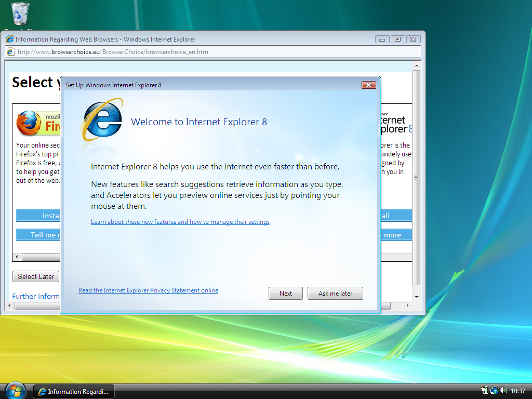This screenshot has height=399, width=532.
Task: Click the Further information link
Action: tap(34, 296)
